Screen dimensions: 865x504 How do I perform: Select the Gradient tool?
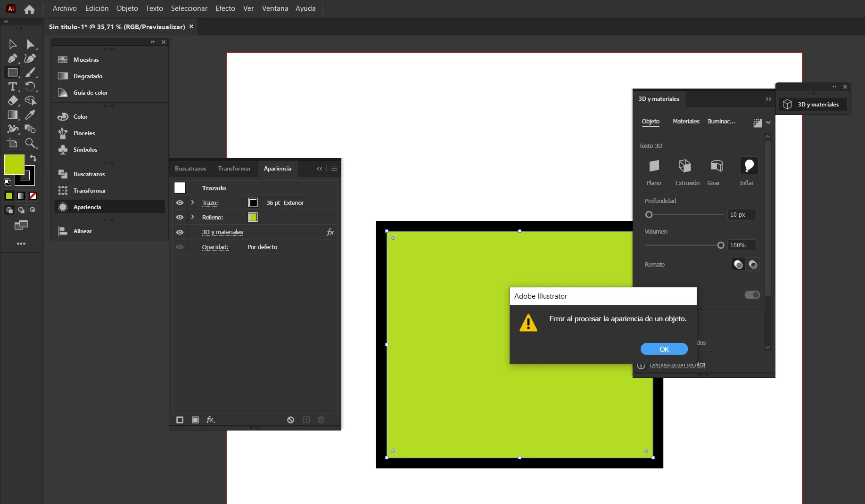pyautogui.click(x=13, y=115)
